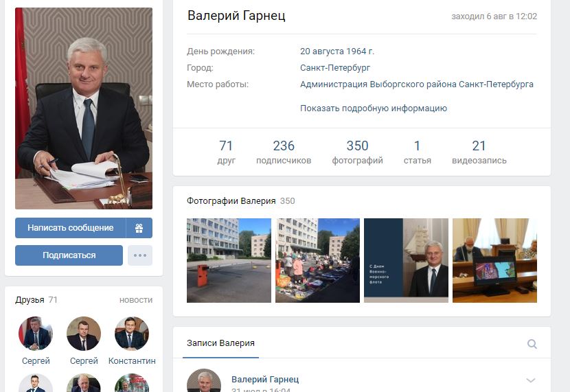Open the three-dots more actions menu
The width and height of the screenshot is (570, 392).
click(x=140, y=255)
